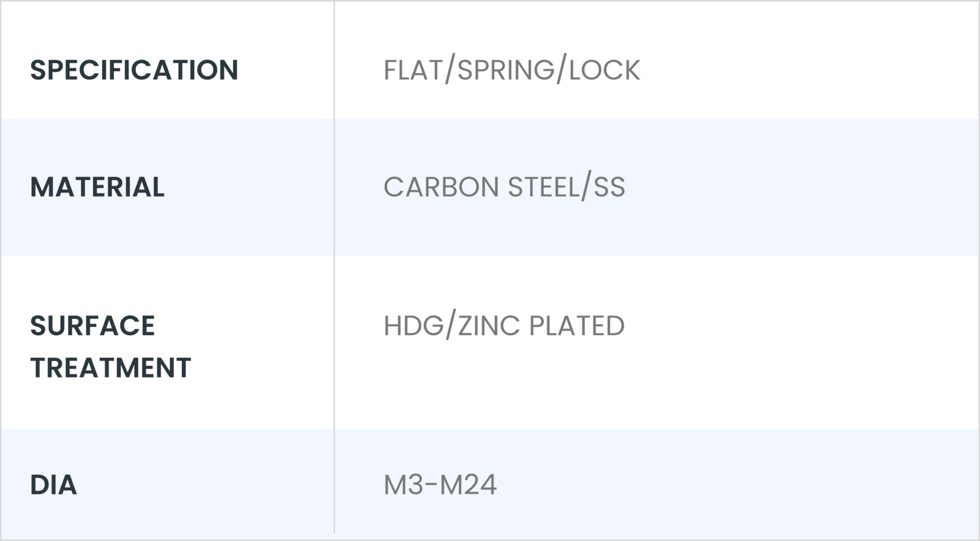Click the CARBON STEEL/SS value
This screenshot has width=980, height=541.
pos(505,187)
